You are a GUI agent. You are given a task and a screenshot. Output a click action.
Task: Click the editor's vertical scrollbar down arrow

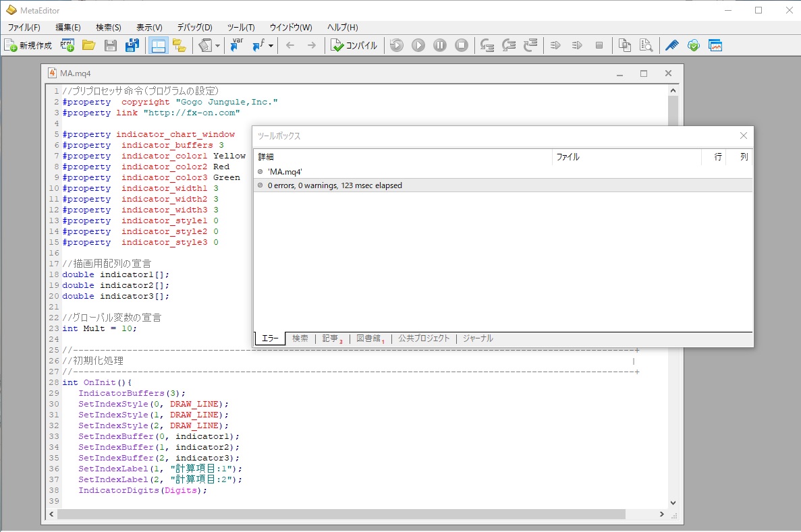click(673, 502)
